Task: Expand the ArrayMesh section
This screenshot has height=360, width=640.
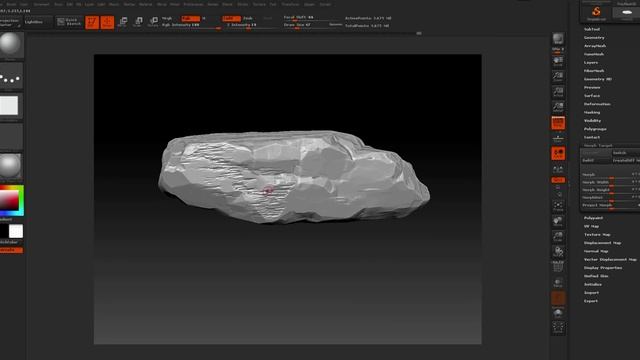Action: coord(595,46)
